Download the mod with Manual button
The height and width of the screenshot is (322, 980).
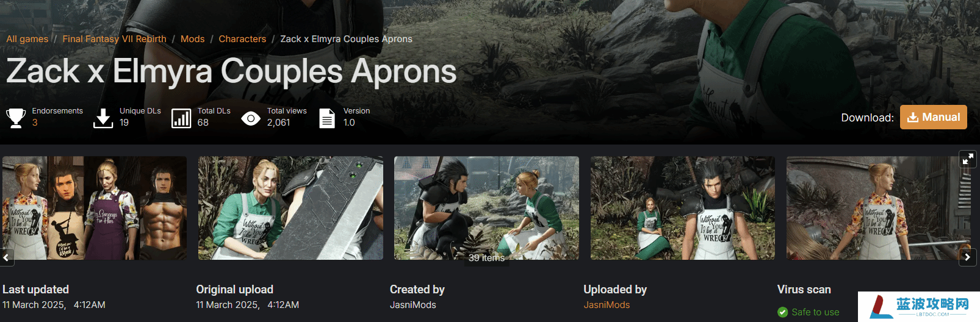[934, 117]
